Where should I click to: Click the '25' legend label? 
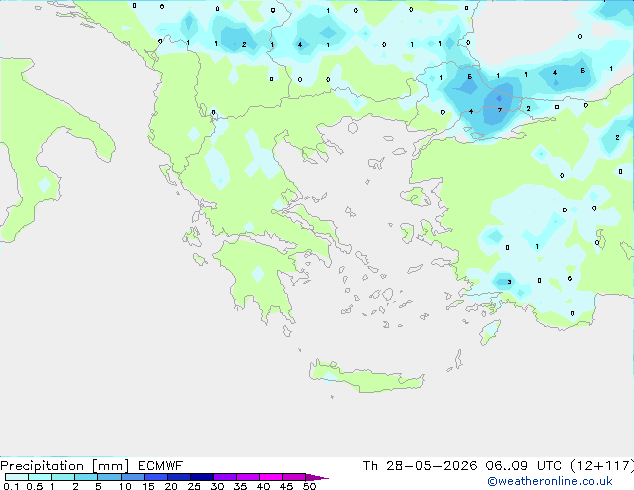(x=194, y=486)
